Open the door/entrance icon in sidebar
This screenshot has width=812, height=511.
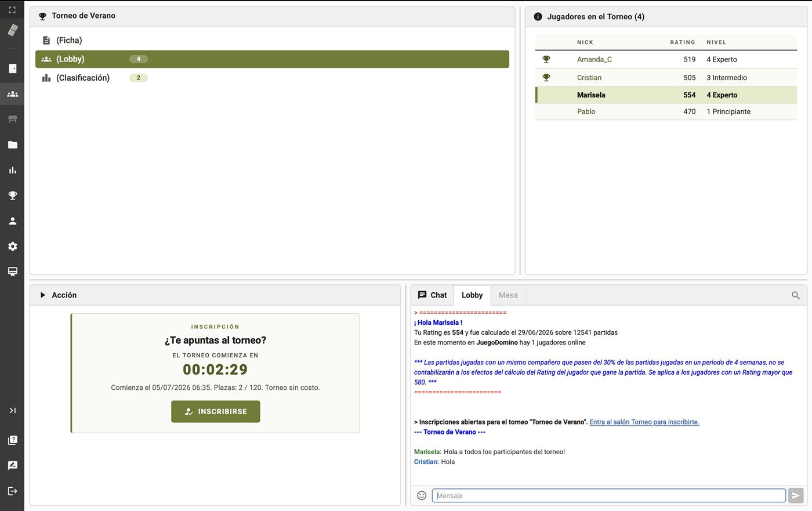click(x=12, y=68)
